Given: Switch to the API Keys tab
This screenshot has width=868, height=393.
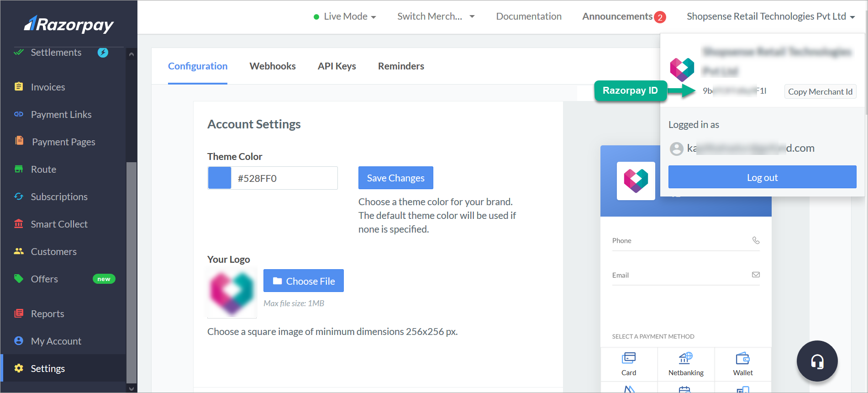Looking at the screenshot, I should coord(337,66).
